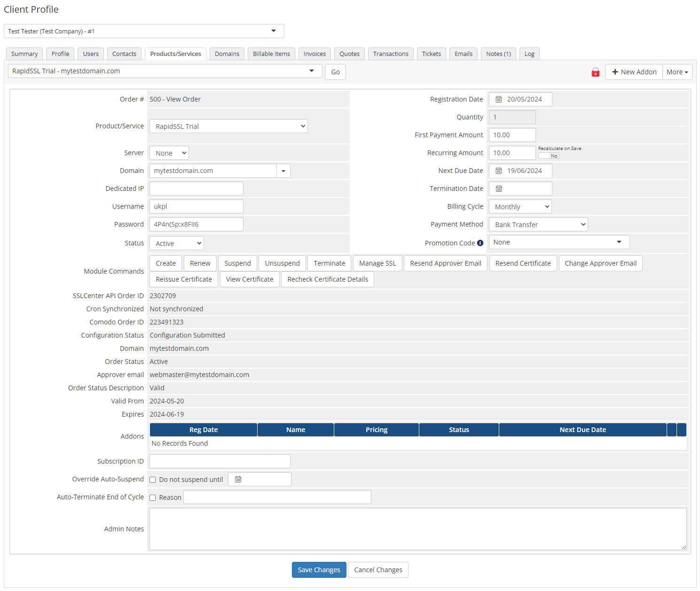Enable the Do not suspend until checkbox
The width and height of the screenshot is (700, 591).
tap(152, 479)
